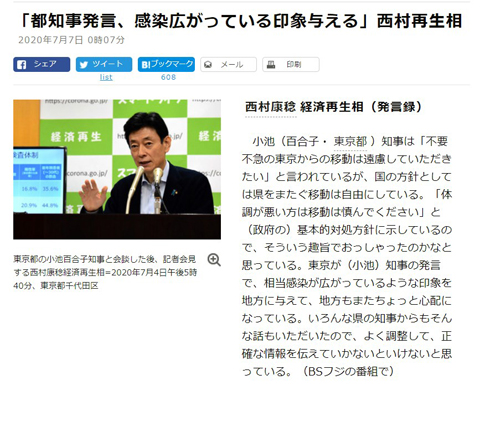The height and width of the screenshot is (422, 480).
Task: Send article by メール button
Action: 228,64
